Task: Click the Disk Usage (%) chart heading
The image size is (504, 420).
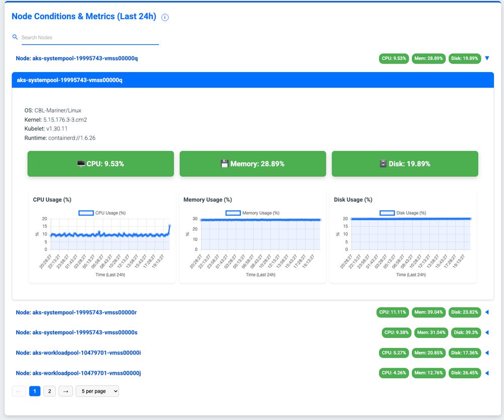Action: pyautogui.click(x=353, y=200)
